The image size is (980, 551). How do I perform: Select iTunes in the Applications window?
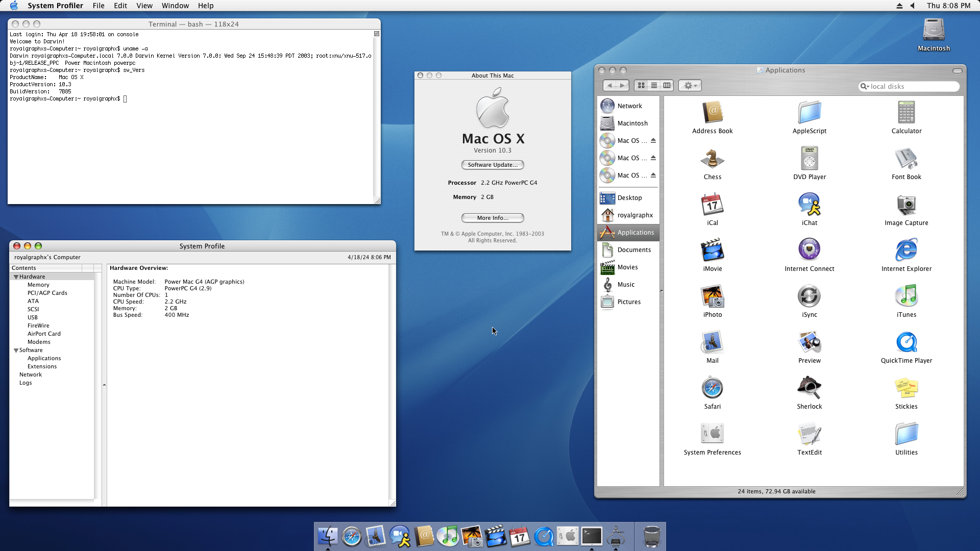pos(906,296)
